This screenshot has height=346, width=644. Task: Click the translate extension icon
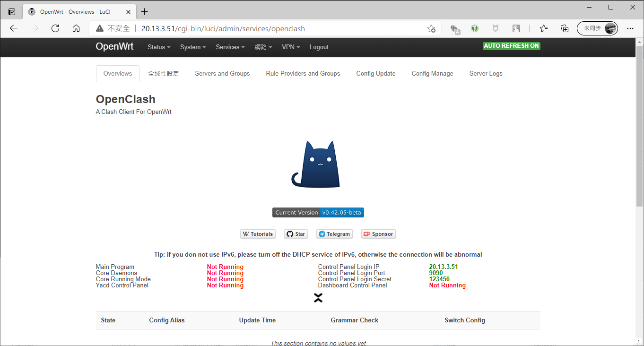tap(455, 28)
